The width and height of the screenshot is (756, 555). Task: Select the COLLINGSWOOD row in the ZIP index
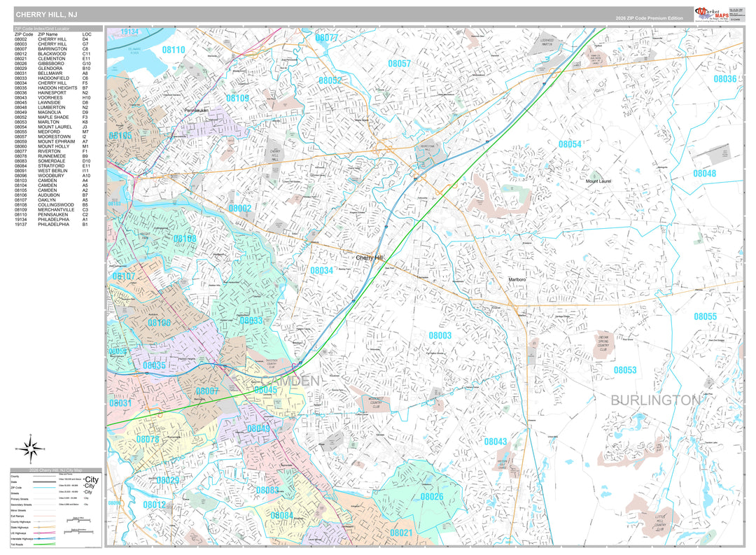tap(52, 205)
